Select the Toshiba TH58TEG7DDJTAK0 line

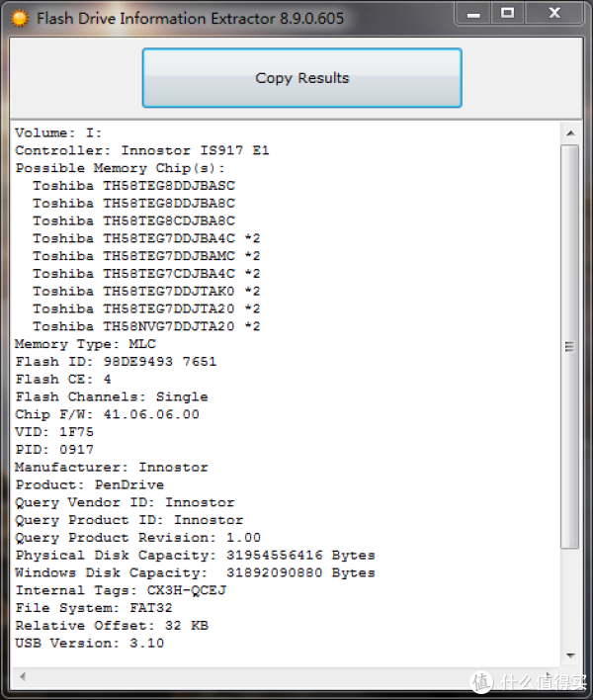(x=146, y=292)
